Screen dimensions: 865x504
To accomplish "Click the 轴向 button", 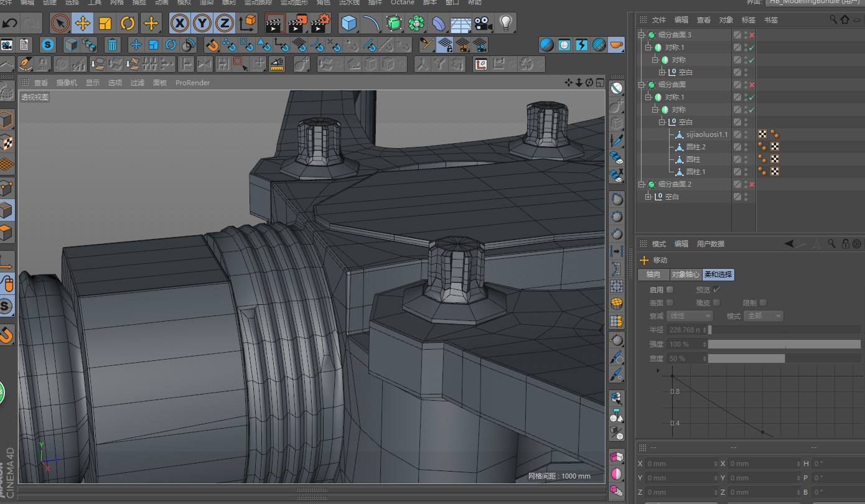I will click(653, 274).
